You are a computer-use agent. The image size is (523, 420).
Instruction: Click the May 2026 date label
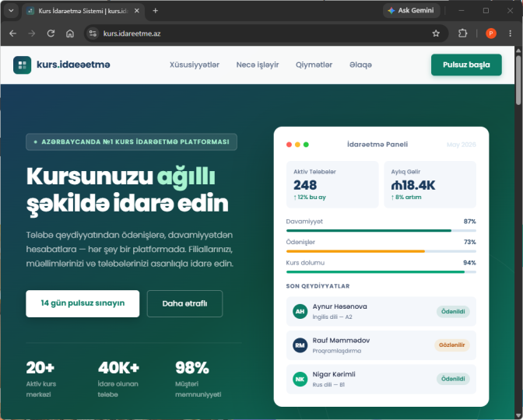pos(462,145)
